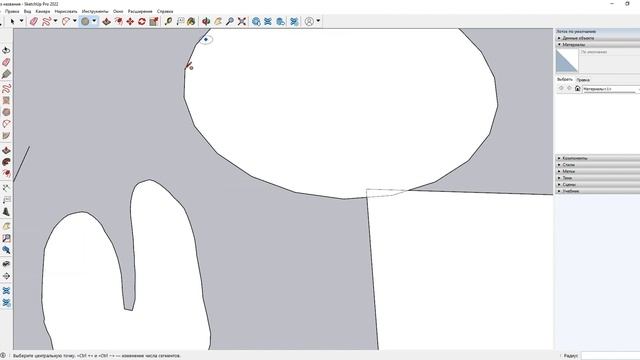Collapse the Материалы panel
This screenshot has height=360, width=640.
click(598, 44)
